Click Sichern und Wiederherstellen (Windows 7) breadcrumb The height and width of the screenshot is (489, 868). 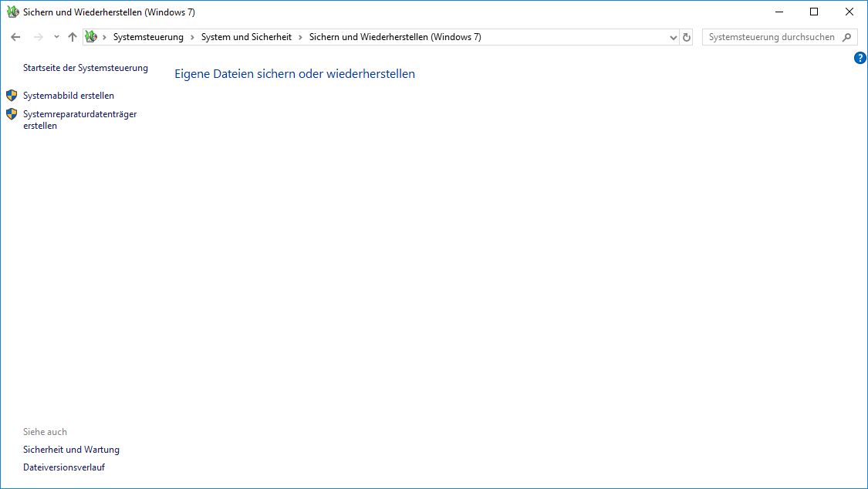click(x=395, y=37)
